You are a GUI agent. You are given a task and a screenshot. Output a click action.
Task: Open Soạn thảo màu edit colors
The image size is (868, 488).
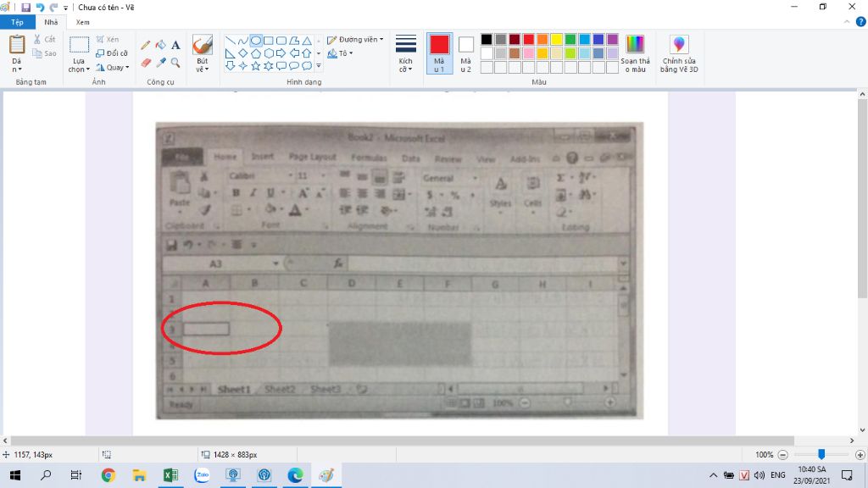click(635, 53)
